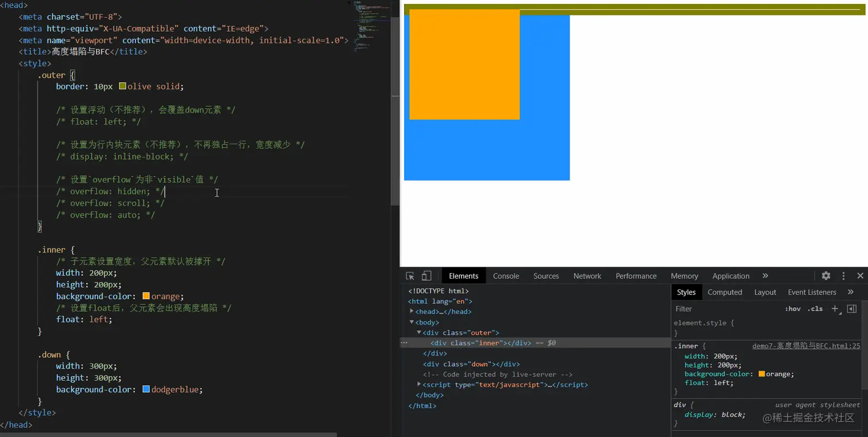Open the Memory tab

[x=684, y=276]
